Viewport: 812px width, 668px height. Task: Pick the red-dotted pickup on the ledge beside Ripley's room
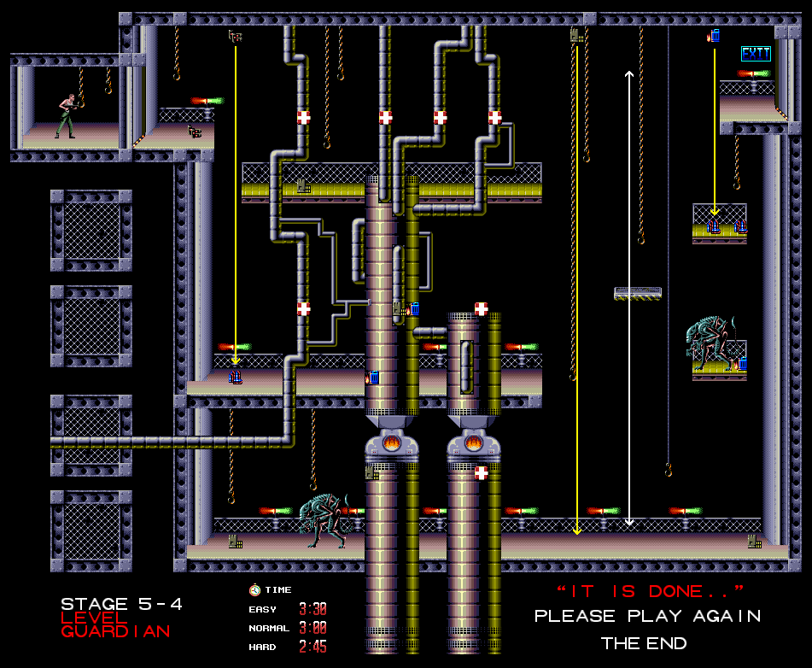[194, 132]
